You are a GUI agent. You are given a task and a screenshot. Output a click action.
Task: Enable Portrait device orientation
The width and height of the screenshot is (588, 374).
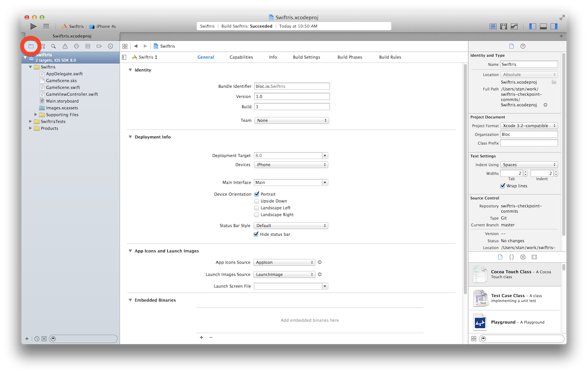[257, 194]
